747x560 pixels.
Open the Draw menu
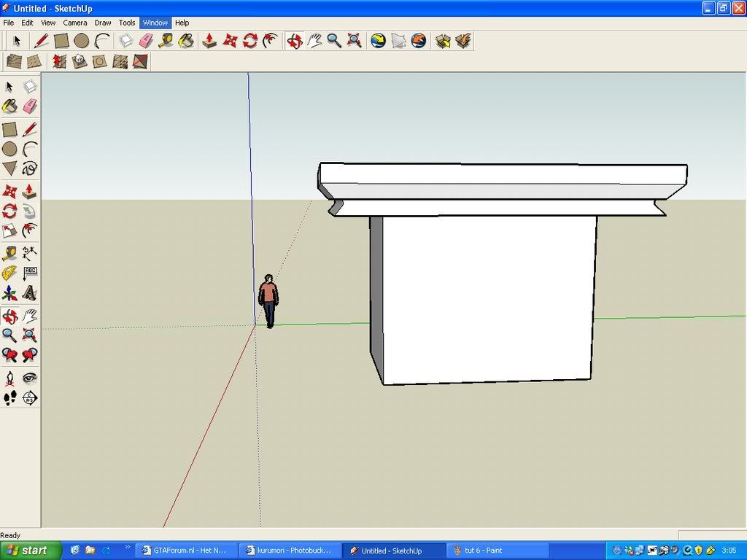103,23
